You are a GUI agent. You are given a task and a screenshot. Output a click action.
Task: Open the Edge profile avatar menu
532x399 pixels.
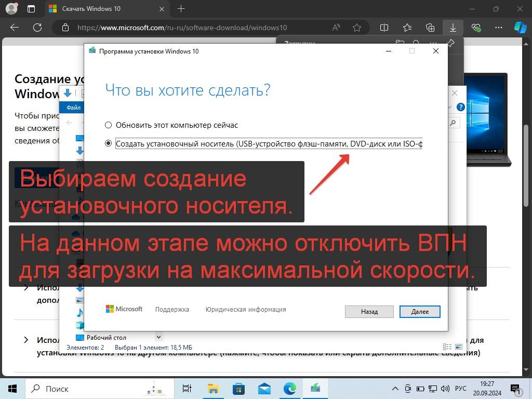point(11,8)
